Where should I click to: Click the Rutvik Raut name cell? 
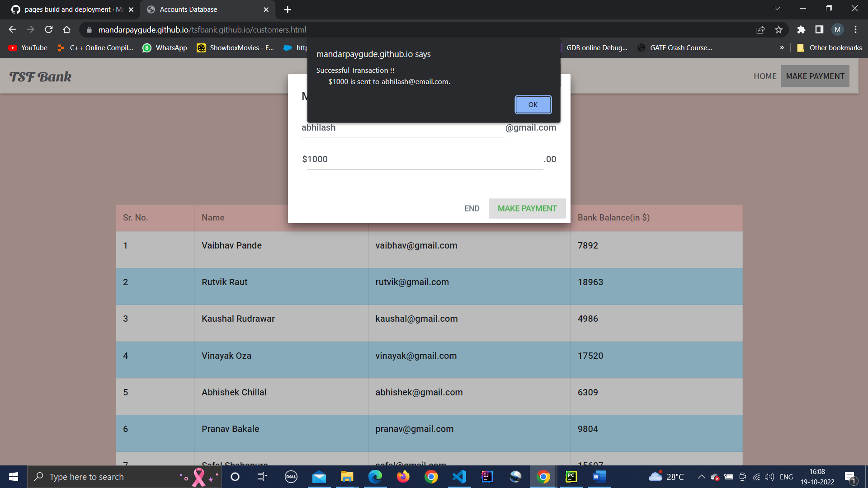point(281,286)
